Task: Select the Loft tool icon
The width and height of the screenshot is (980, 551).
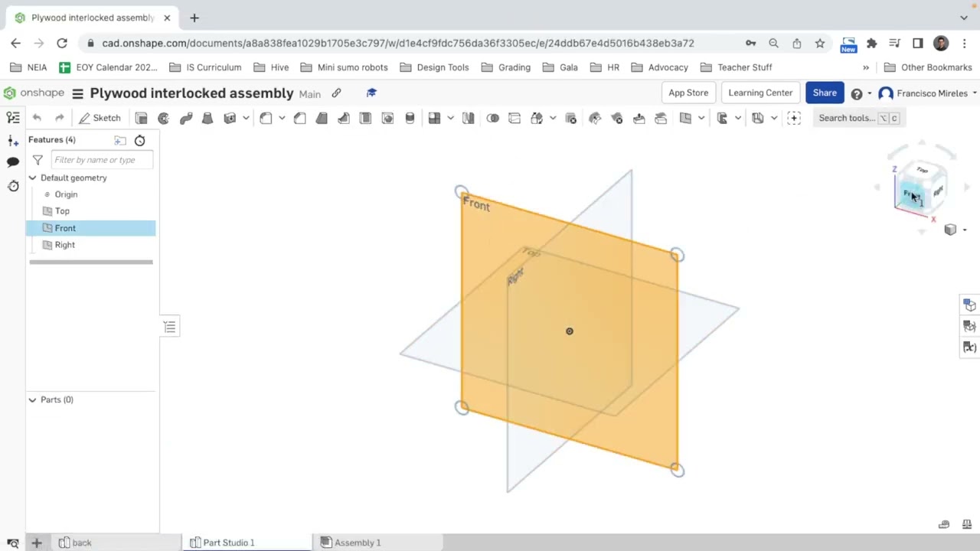Action: click(207, 118)
